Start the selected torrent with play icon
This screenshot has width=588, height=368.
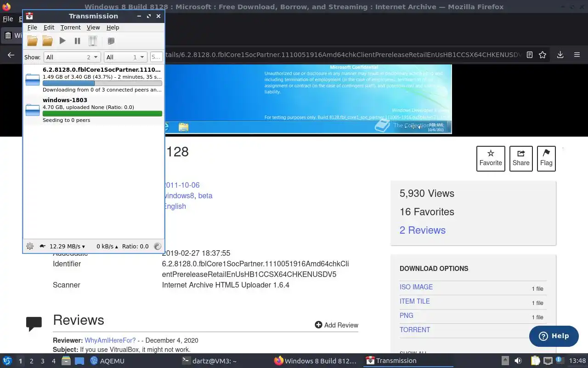click(62, 41)
